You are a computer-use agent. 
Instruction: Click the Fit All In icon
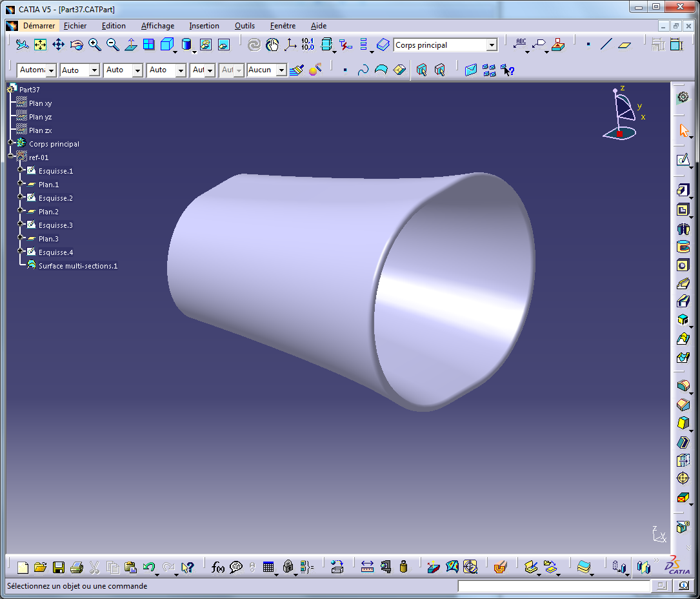39,46
